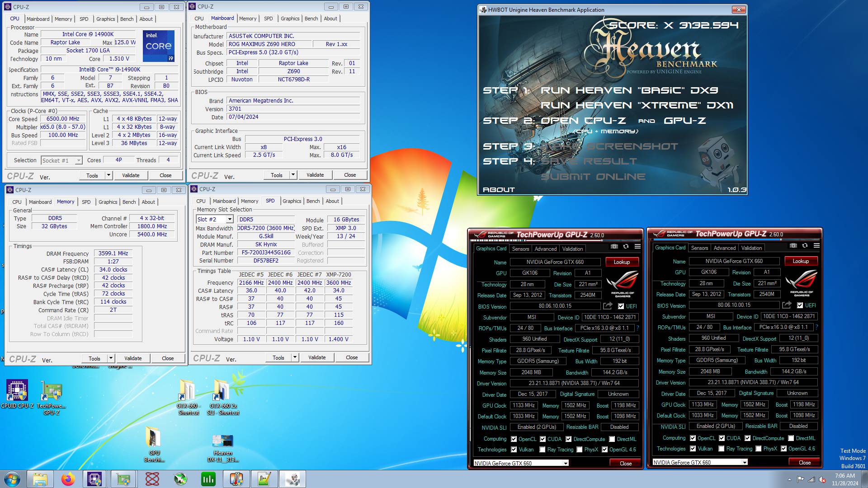Viewport: 868px width, 488px height.
Task: Open GPU selector dropdown in right GPU-Z
Action: coord(745,462)
